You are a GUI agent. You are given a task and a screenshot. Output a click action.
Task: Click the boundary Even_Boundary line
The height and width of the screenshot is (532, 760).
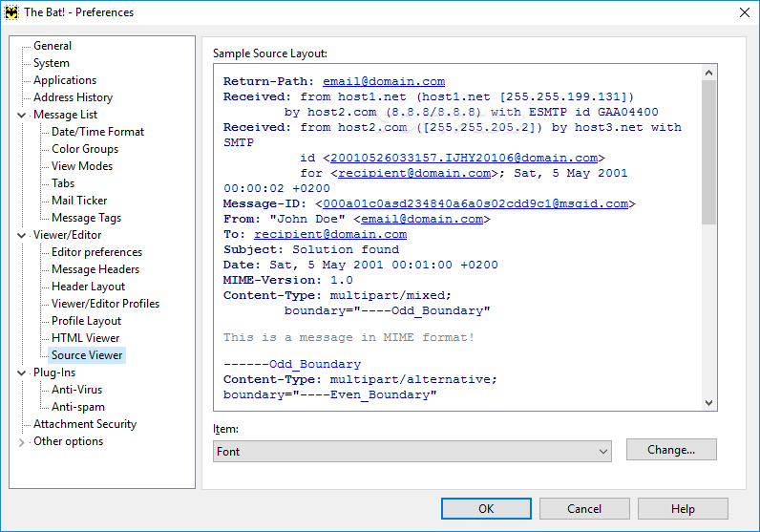coord(329,394)
